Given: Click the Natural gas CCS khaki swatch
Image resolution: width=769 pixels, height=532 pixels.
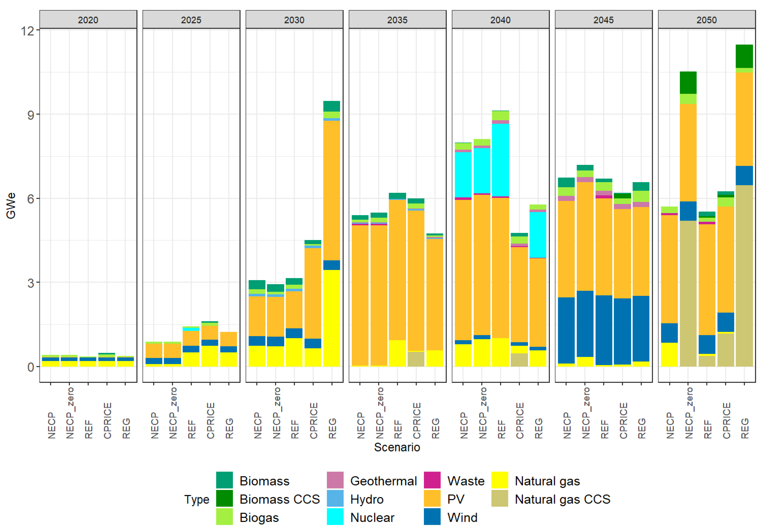Looking at the screenshot, I should point(500,499).
